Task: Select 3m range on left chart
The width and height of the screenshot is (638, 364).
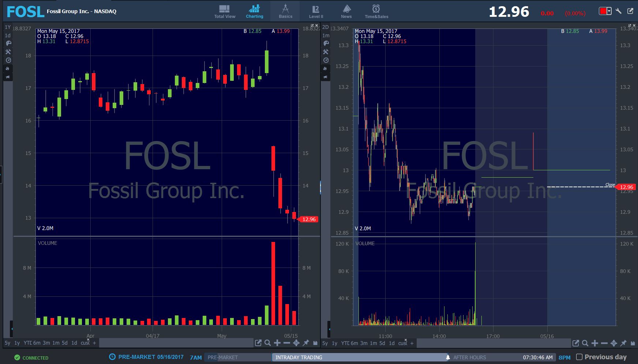Action: coord(46,343)
